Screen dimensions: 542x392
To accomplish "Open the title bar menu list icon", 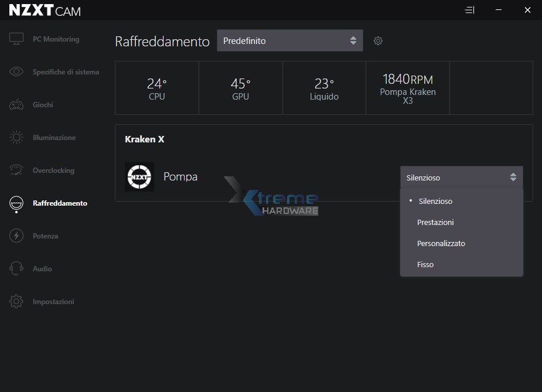I will point(469,10).
